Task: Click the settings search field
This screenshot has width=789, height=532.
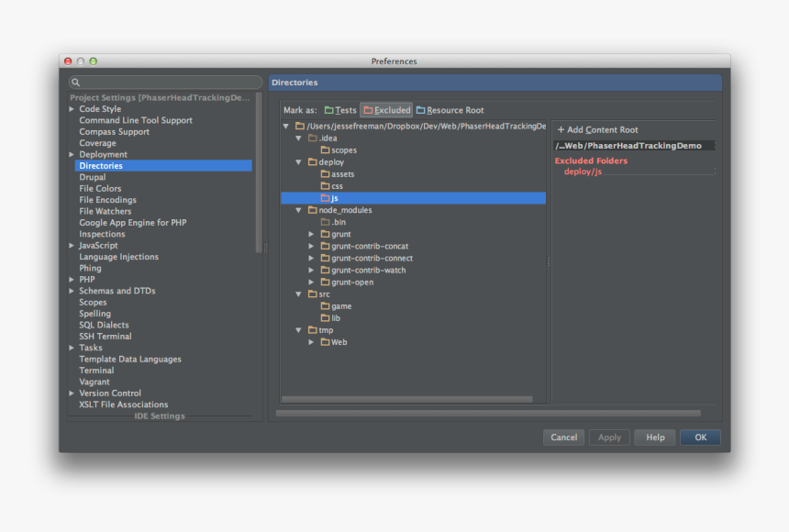Action: pyautogui.click(x=163, y=82)
